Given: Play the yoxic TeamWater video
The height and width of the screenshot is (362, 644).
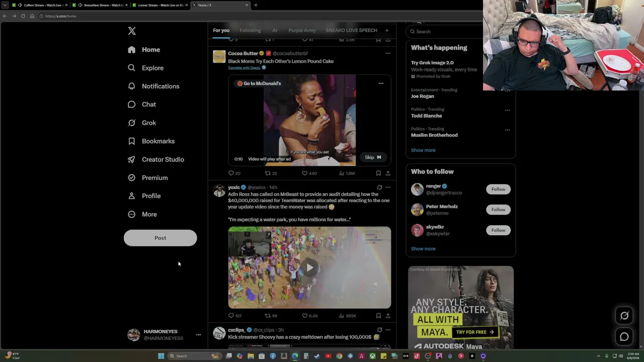Looking at the screenshot, I should pos(309,267).
